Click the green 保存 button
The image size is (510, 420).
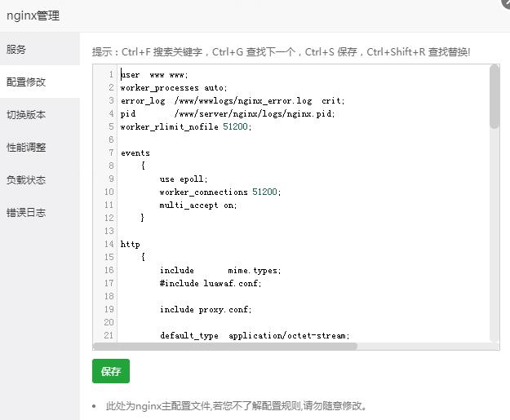[111, 372]
